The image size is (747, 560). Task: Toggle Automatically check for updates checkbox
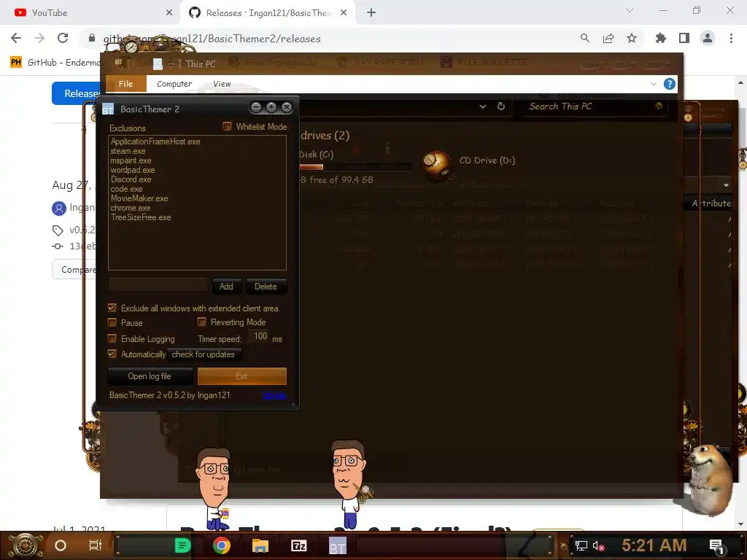click(112, 354)
